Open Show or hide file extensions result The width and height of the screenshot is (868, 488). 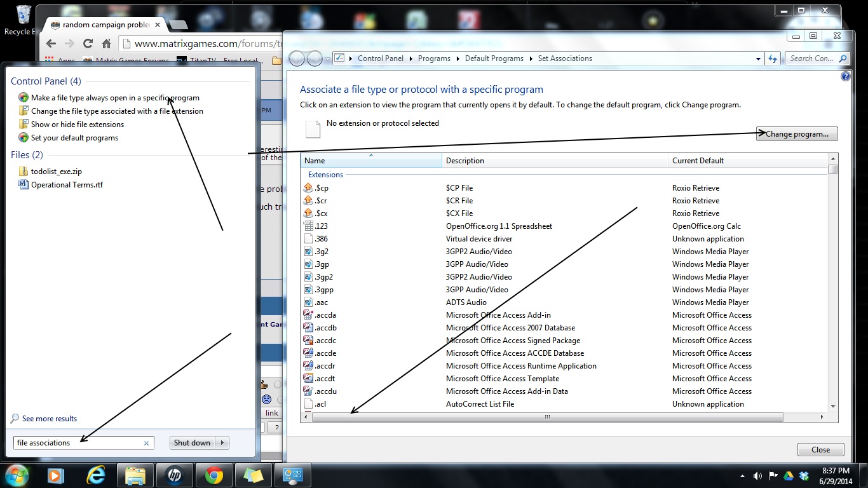[78, 125]
